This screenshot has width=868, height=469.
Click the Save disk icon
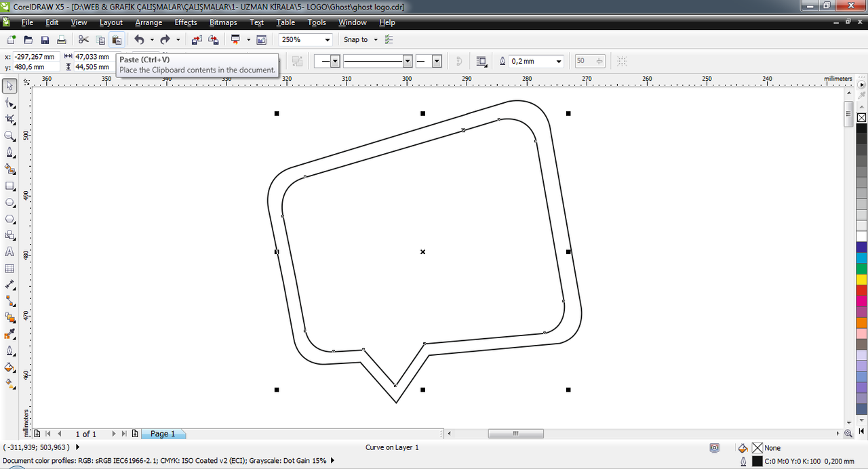click(x=45, y=40)
